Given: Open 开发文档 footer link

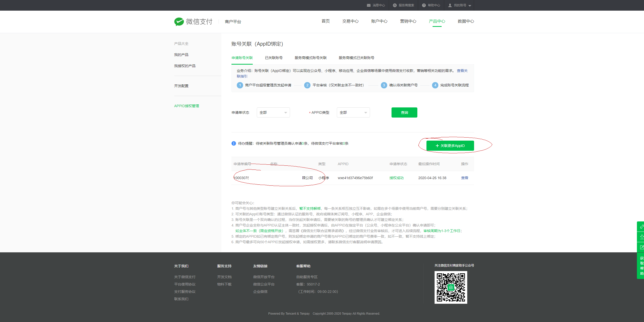Looking at the screenshot, I should 224,277.
